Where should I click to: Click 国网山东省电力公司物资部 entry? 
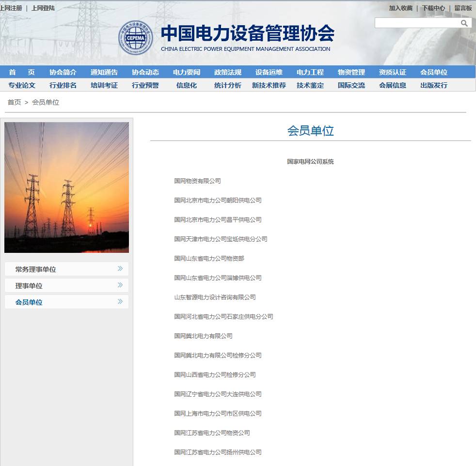[209, 259]
